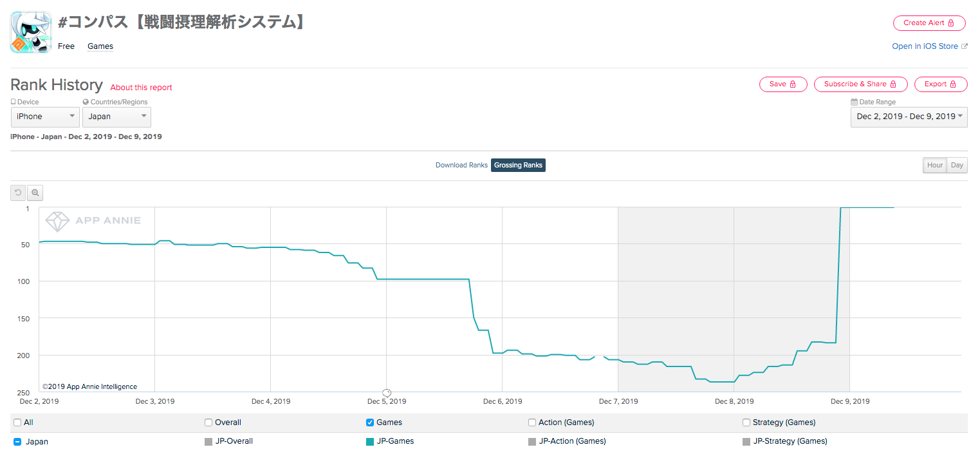Click the Save button
This screenshot has height=465, width=980.
[783, 84]
